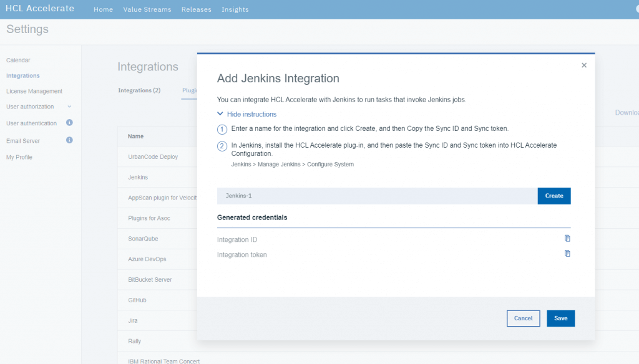Screen dimensions: 639x364
Task: Open Value Streams from top navigation
Action: click(147, 9)
